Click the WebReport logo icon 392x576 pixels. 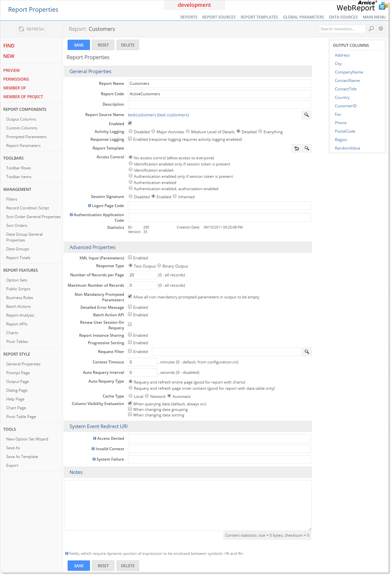[383, 6]
